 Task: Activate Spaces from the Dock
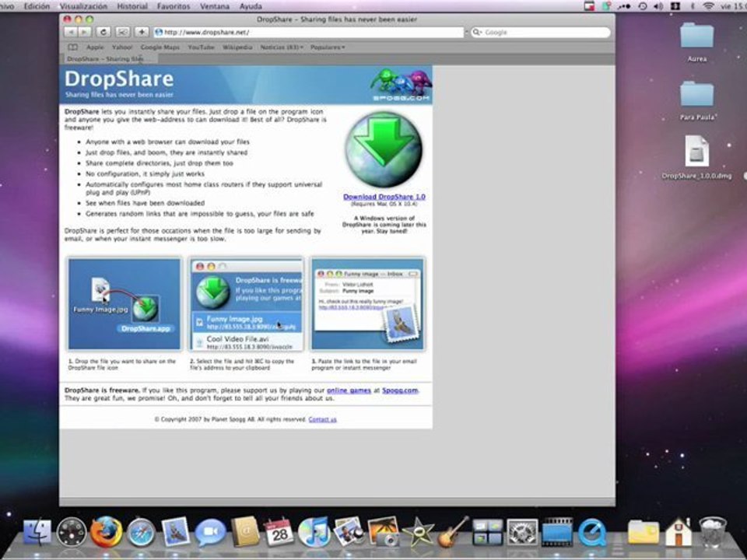[x=487, y=532]
